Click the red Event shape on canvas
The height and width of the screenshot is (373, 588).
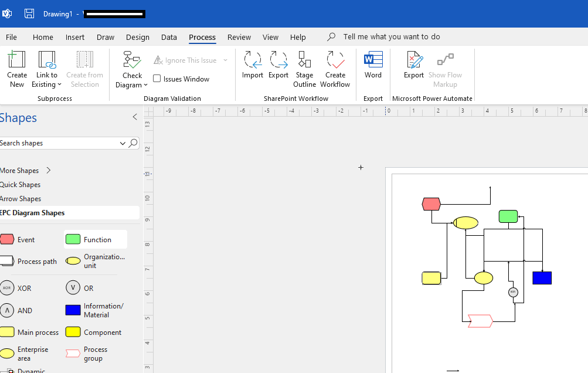pos(431,204)
